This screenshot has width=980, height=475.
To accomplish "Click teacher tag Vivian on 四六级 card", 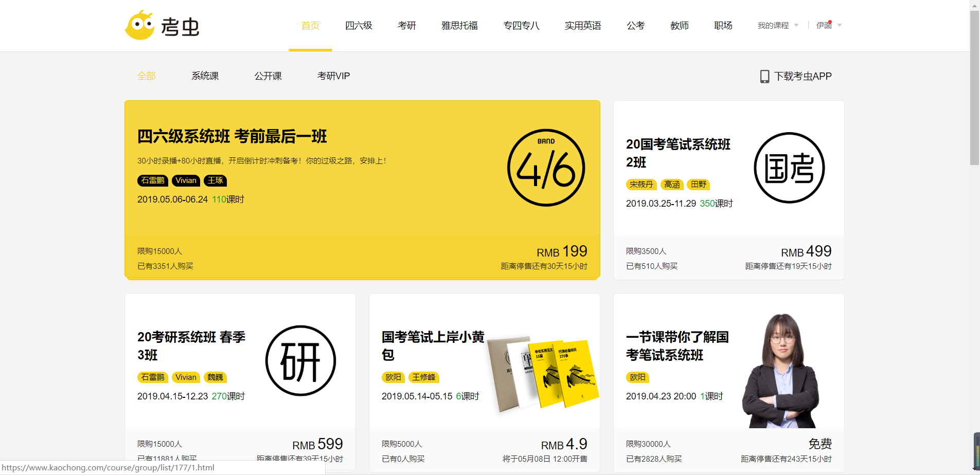I will [186, 180].
